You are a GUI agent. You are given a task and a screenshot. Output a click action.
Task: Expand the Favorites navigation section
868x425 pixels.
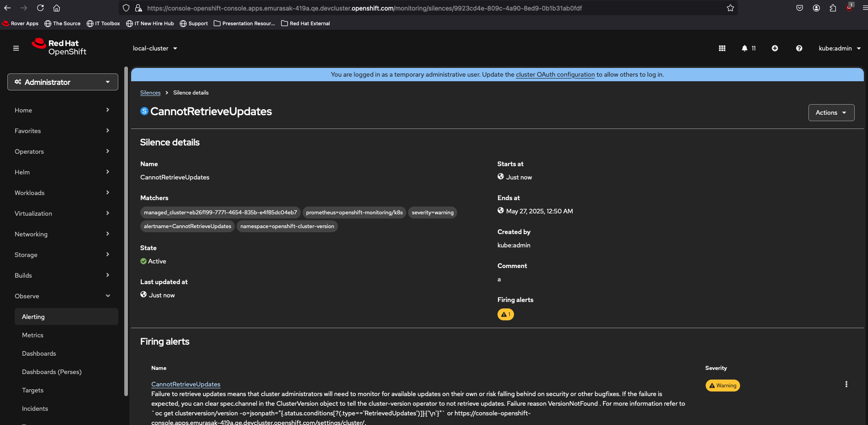coord(63,131)
